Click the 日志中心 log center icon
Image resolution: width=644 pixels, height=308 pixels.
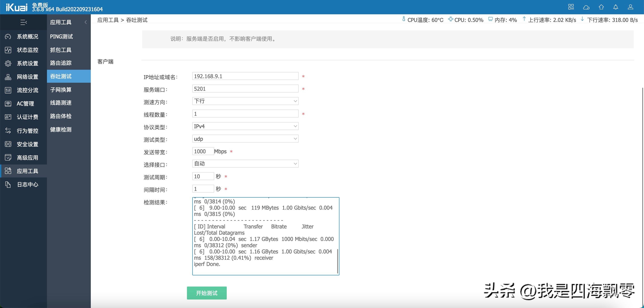point(8,185)
